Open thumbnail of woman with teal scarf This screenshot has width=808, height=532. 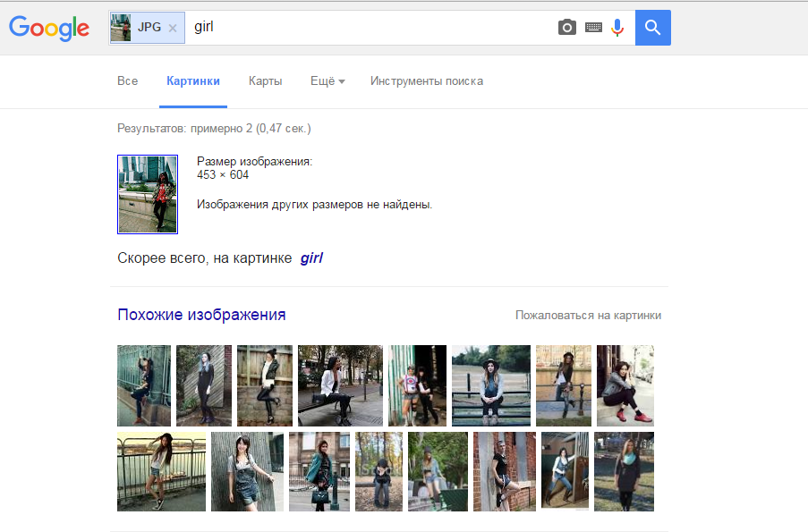624,472
